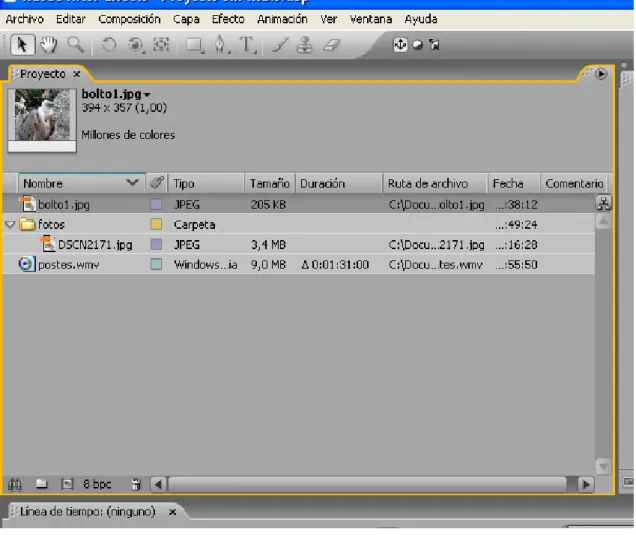Screen dimensions: 636x535
Task: Select the Clone Stamp tool
Action: tap(304, 45)
